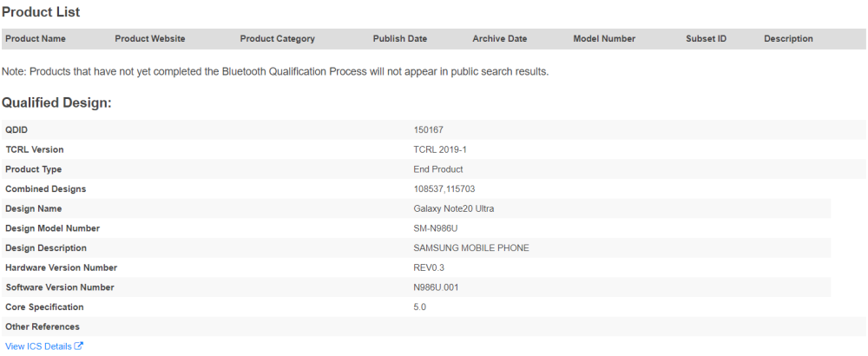Click the Archive Date column header
This screenshot has height=356, width=868.
click(x=499, y=39)
